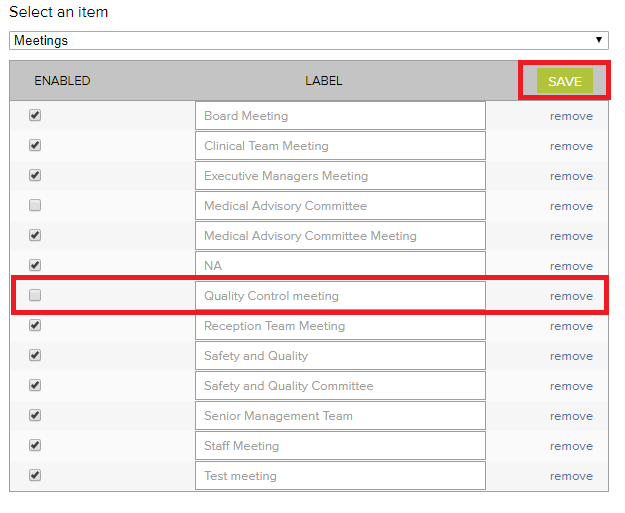The width and height of the screenshot is (625, 513).
Task: Click into Senior Management Team label field
Action: [x=340, y=416]
